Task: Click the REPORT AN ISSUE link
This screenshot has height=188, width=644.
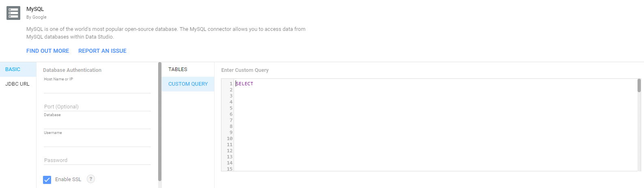Action: [x=102, y=51]
